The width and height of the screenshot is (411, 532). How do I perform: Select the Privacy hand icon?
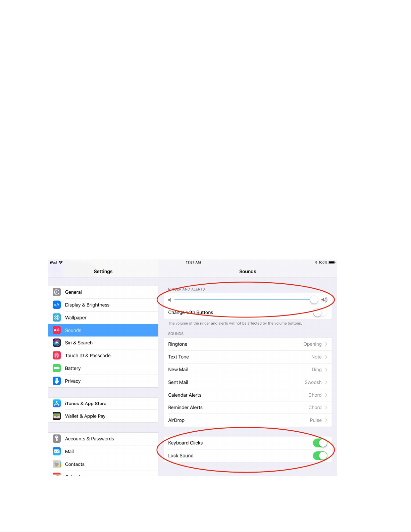(x=57, y=381)
